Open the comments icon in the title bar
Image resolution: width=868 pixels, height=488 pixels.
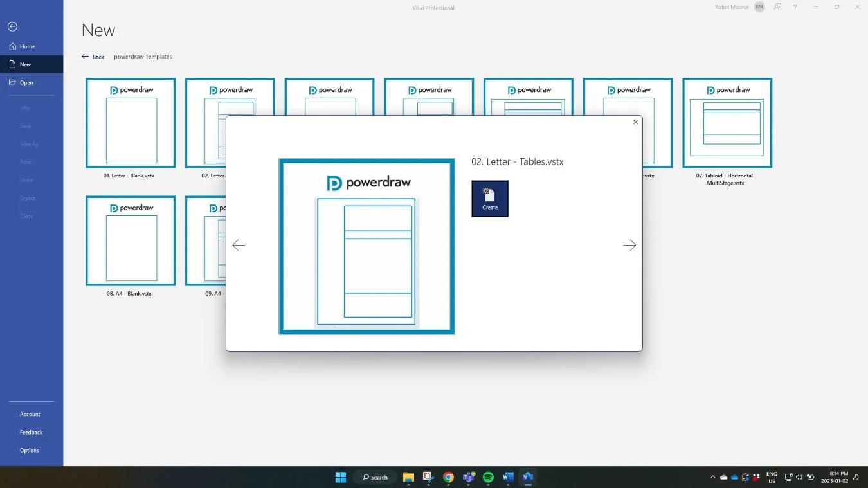[x=777, y=7]
